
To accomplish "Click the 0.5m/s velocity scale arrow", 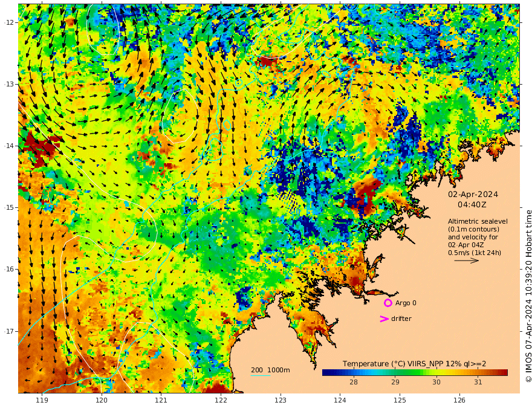I will click(467, 261).
